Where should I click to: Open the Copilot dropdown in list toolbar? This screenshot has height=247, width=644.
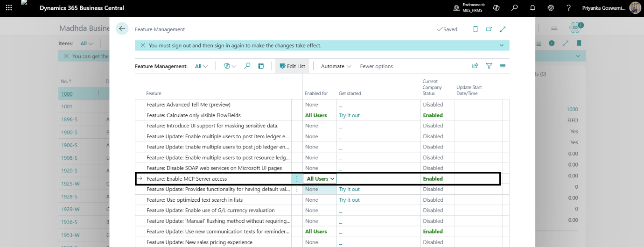pos(230,66)
